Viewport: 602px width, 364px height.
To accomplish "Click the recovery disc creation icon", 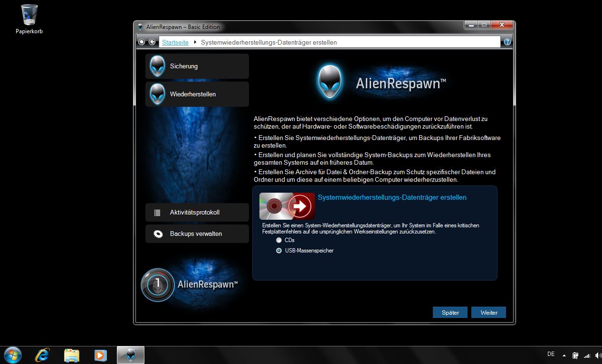I will [287, 206].
